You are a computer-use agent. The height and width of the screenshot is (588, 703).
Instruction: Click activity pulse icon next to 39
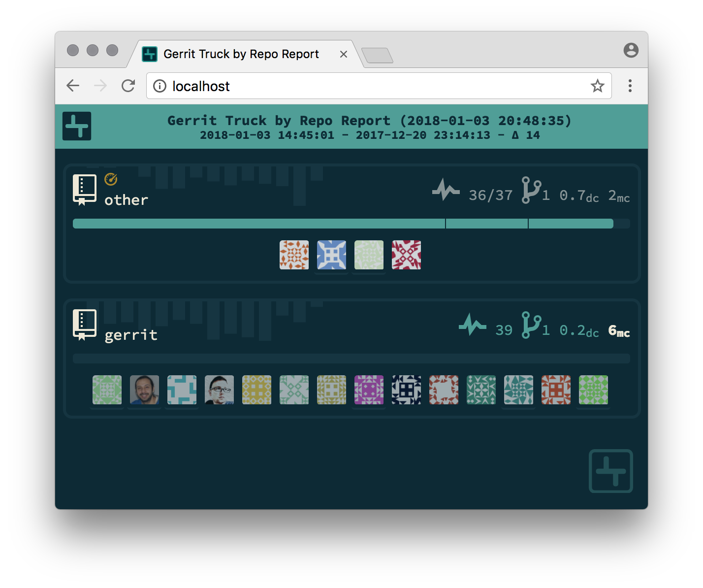click(x=473, y=325)
